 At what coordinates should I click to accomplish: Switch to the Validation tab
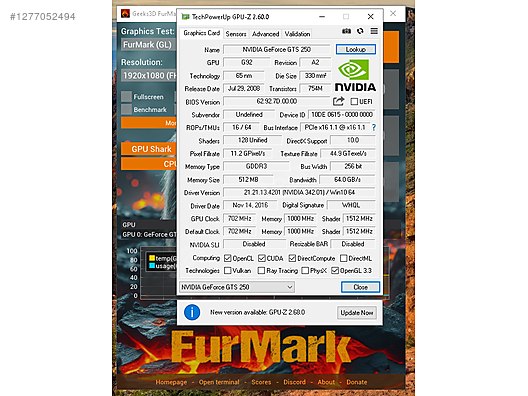[x=297, y=34]
